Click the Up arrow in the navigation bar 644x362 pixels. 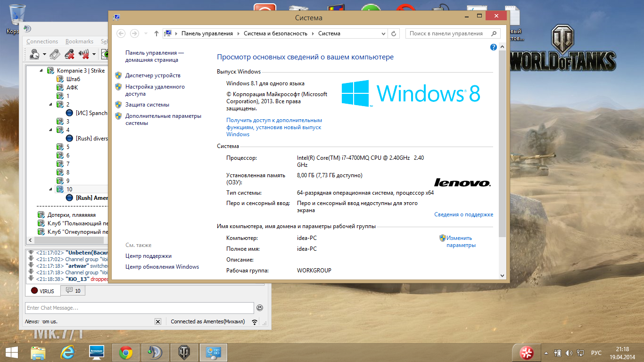(x=157, y=33)
